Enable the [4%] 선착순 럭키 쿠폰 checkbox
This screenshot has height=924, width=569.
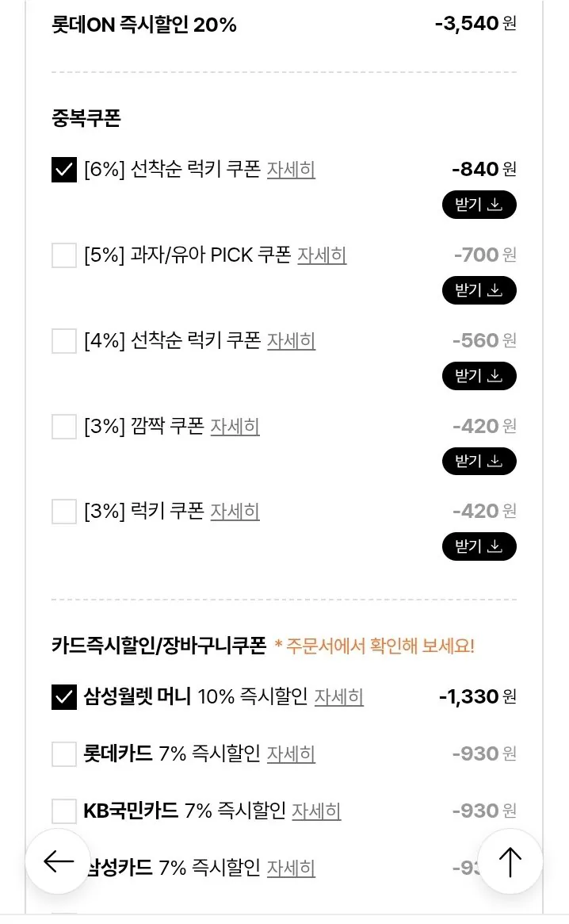[63, 340]
